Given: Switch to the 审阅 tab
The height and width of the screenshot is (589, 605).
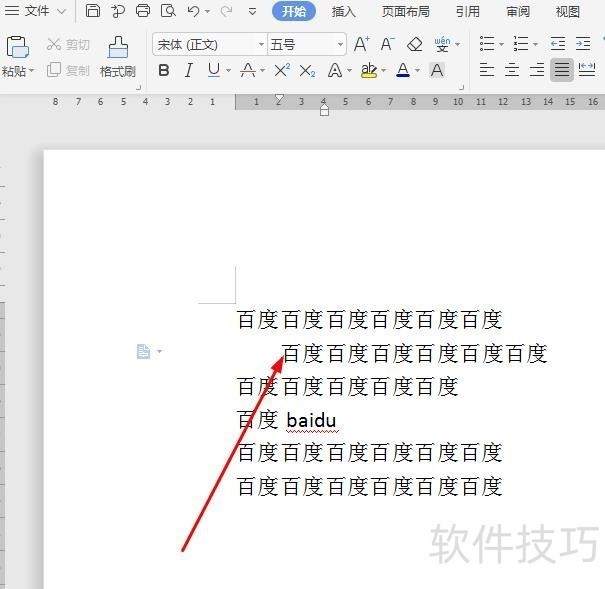Looking at the screenshot, I should coord(518,12).
